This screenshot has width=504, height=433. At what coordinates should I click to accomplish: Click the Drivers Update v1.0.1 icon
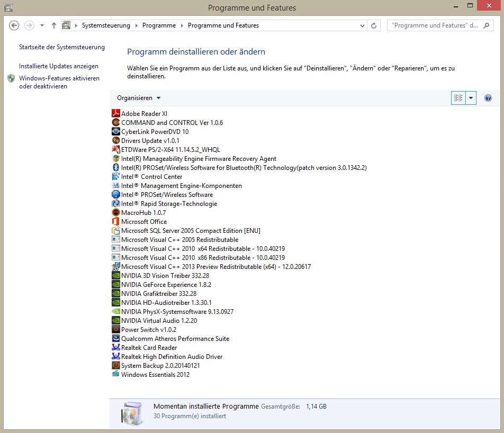[x=116, y=140]
